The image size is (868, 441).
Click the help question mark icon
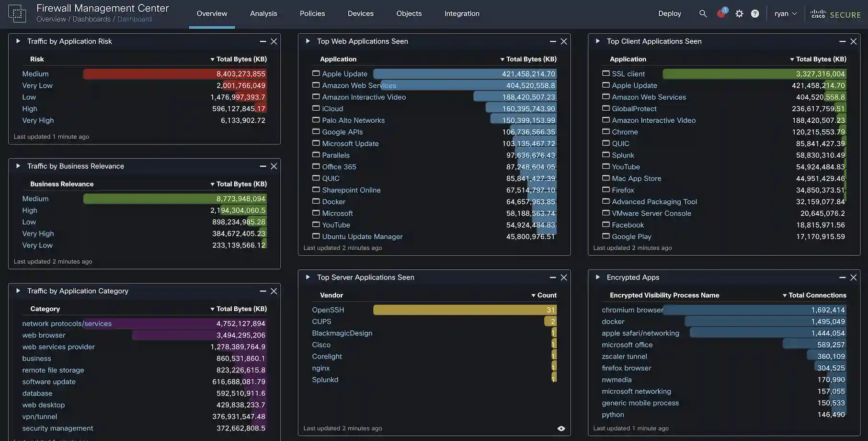click(755, 13)
